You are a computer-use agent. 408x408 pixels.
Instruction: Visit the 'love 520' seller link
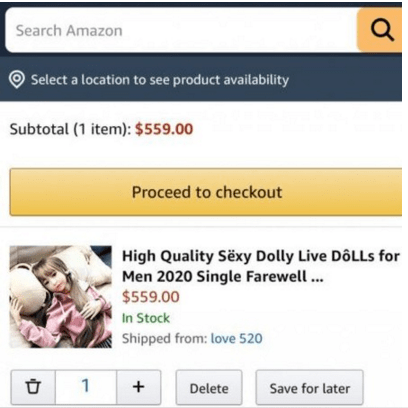pos(236,339)
